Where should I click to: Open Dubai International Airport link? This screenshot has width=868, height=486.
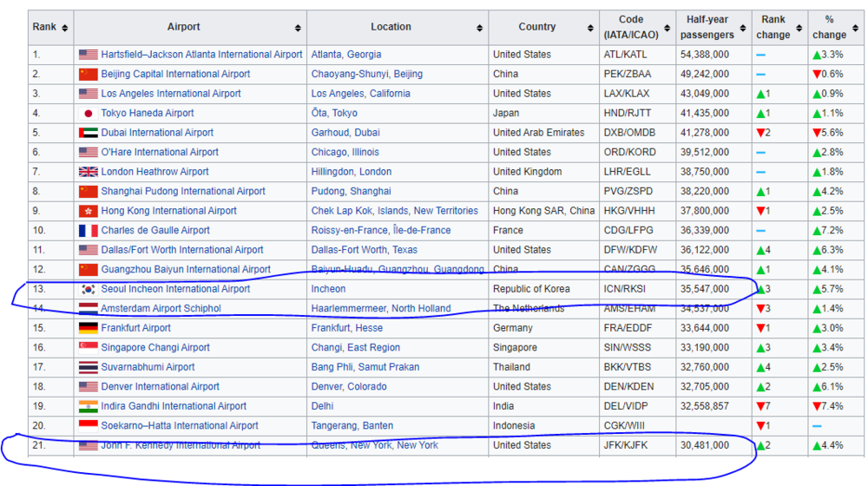point(156,133)
